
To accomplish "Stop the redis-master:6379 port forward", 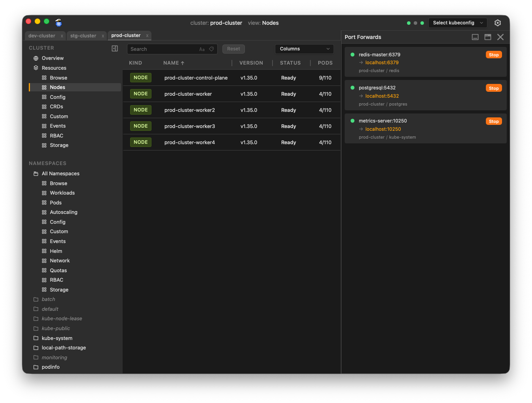I will (493, 54).
